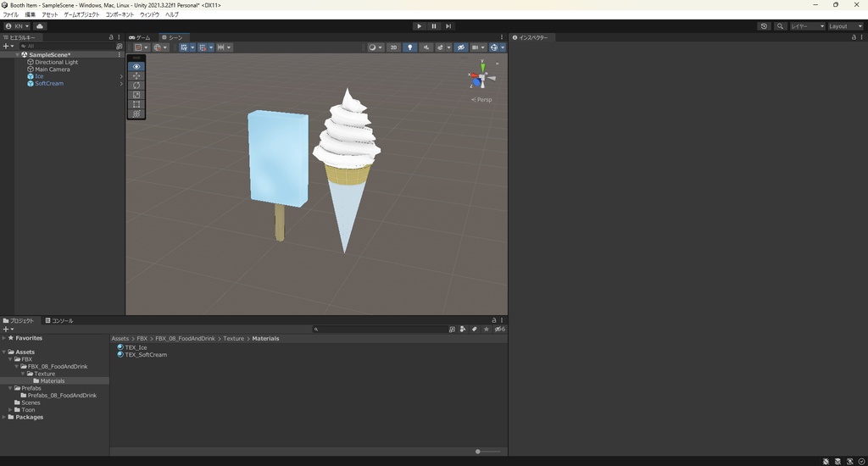Viewport: 868px width, 466px height.
Task: Click the auto-generate lighting status icon
Action: coord(849,461)
